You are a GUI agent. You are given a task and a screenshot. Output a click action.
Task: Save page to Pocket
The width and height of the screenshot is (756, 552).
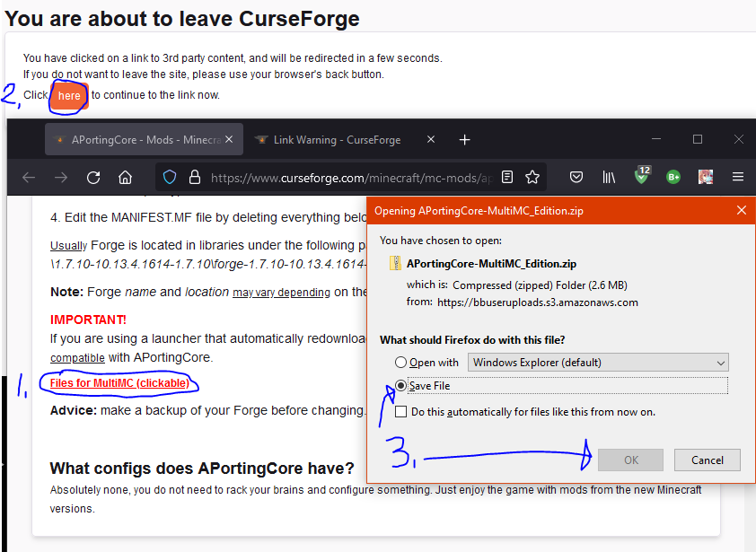coord(576,177)
